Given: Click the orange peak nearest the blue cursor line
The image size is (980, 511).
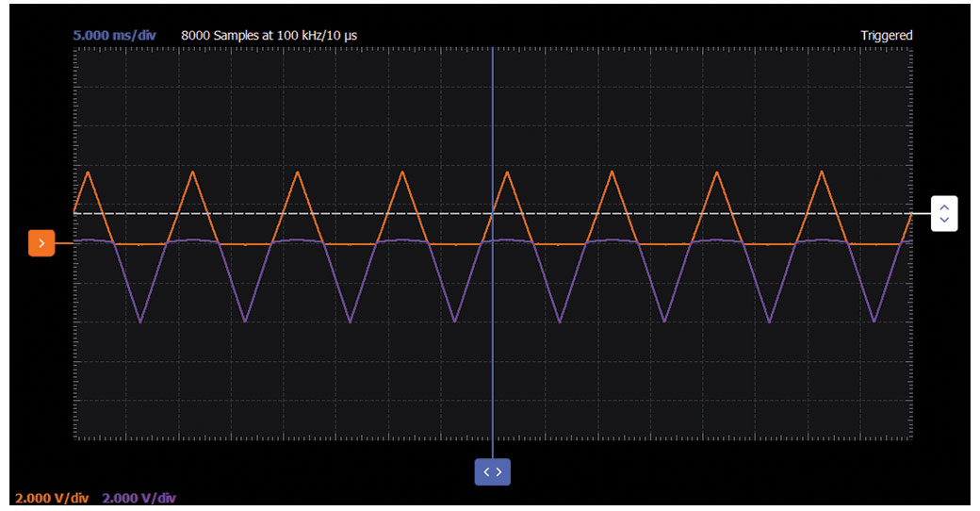Looking at the screenshot, I should click(x=508, y=172).
